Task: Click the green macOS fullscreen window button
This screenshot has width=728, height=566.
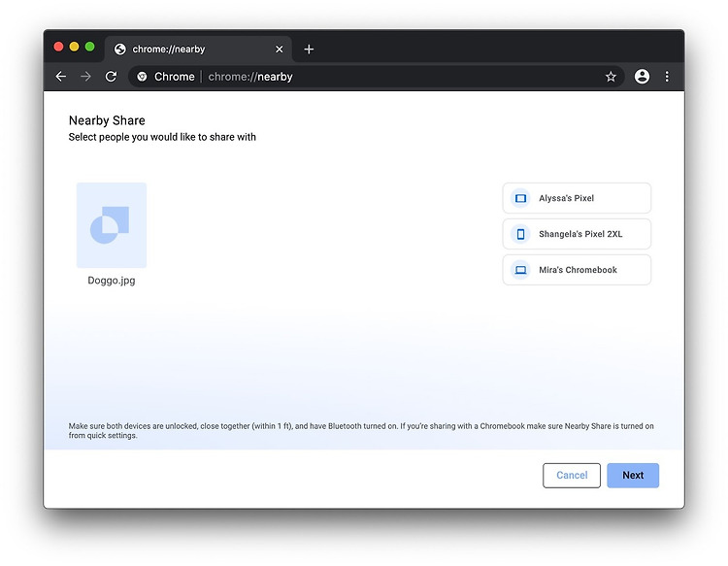Action: tap(90, 47)
